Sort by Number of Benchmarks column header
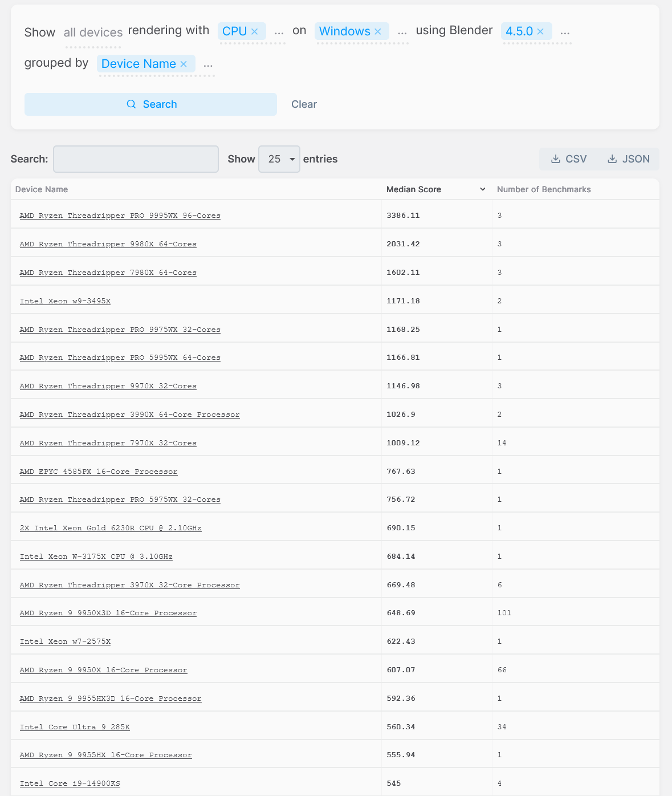Image resolution: width=672 pixels, height=796 pixels. [544, 189]
